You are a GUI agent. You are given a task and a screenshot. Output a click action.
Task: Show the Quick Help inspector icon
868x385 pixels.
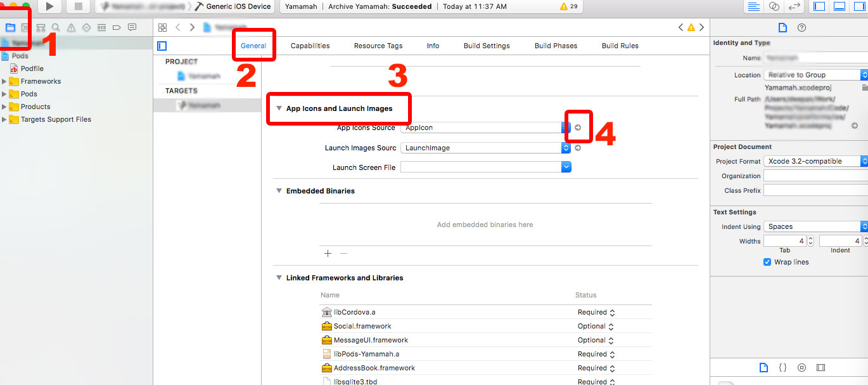click(x=801, y=28)
